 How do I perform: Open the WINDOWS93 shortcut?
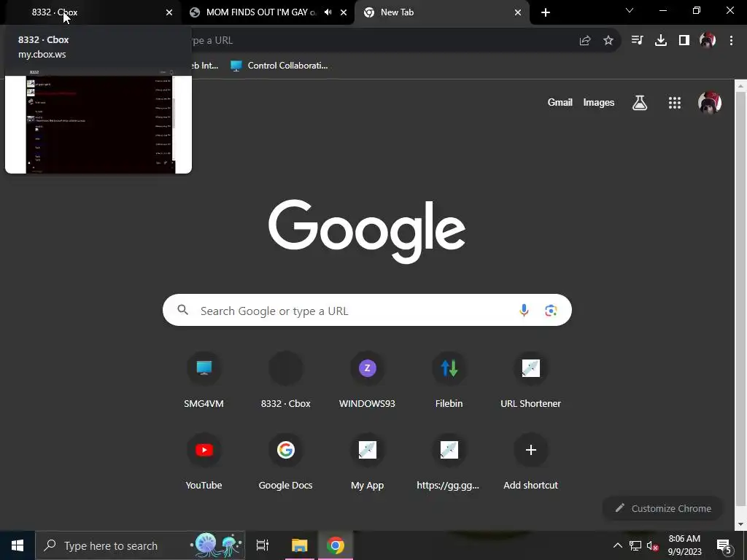click(368, 380)
